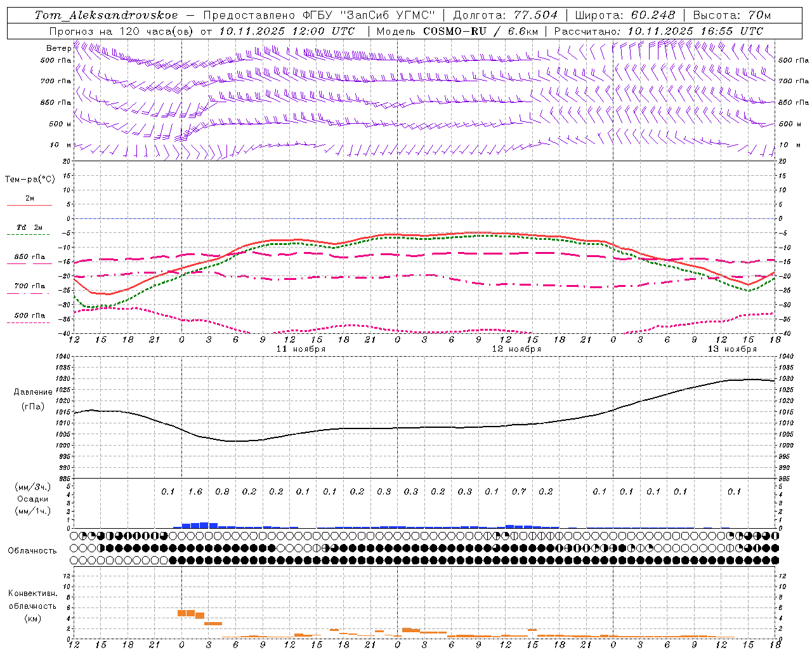
Task: Click the Долгота: 77.504 value
Action: (506, 15)
